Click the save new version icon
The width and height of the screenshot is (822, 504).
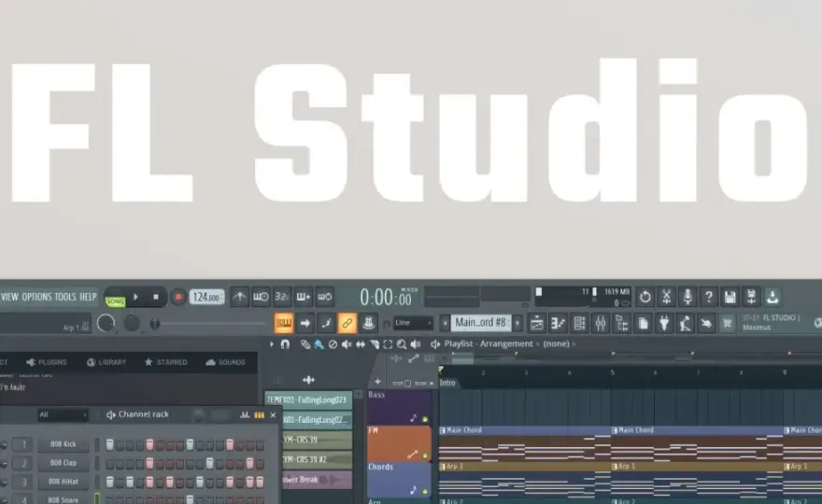pyautogui.click(x=751, y=297)
